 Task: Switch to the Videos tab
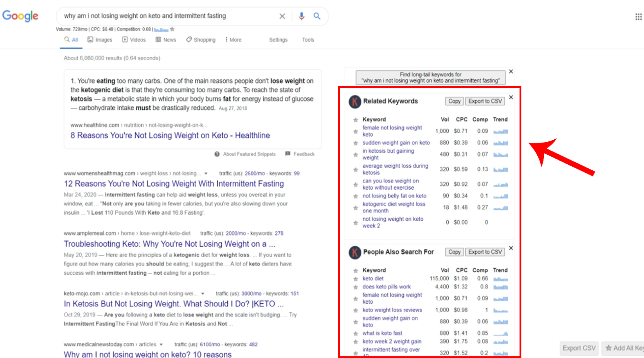coord(134,40)
